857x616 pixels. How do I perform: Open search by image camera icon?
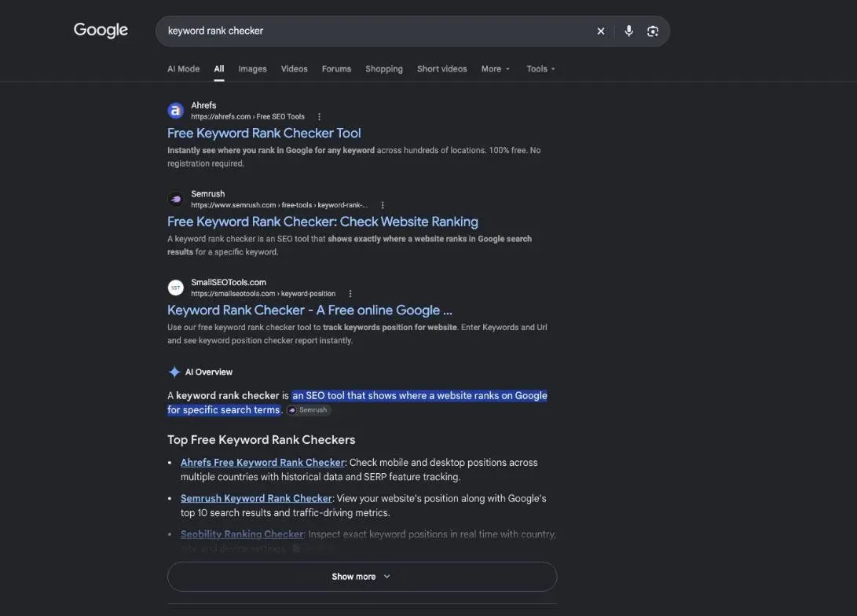point(653,31)
